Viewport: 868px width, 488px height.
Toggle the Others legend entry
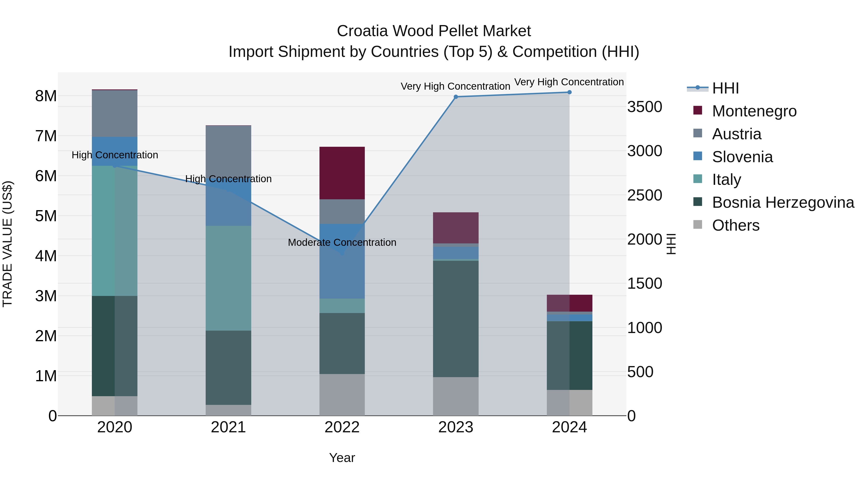point(726,225)
